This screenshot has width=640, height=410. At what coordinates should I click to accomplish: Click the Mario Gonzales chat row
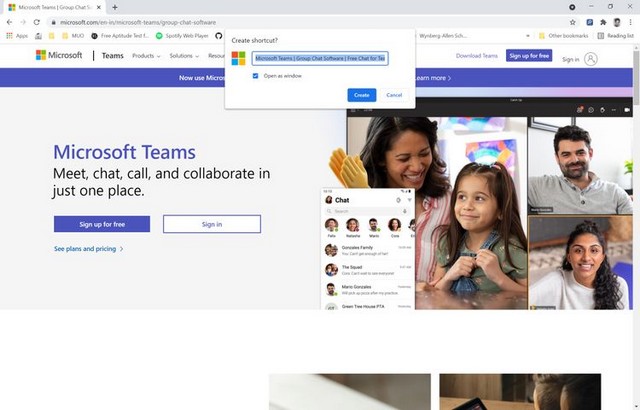coord(369,290)
